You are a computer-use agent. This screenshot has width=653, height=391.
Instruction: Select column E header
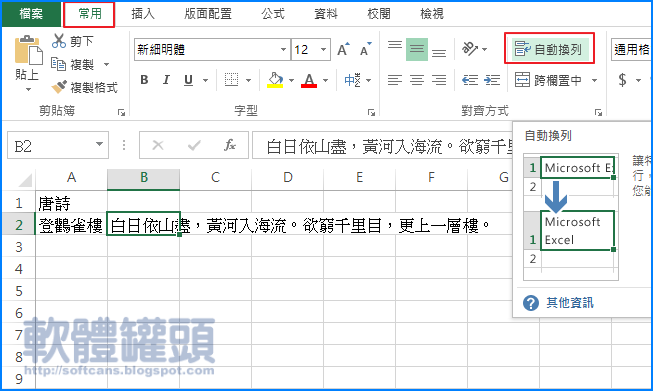pos(359,178)
